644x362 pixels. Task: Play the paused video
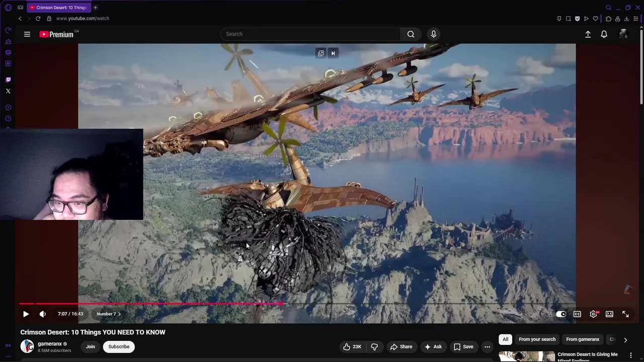click(26, 314)
